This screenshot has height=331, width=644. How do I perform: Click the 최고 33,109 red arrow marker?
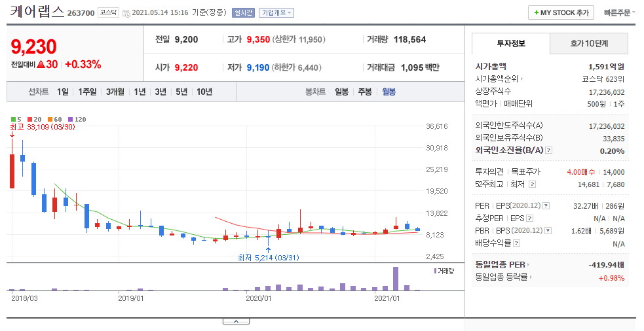[12, 134]
